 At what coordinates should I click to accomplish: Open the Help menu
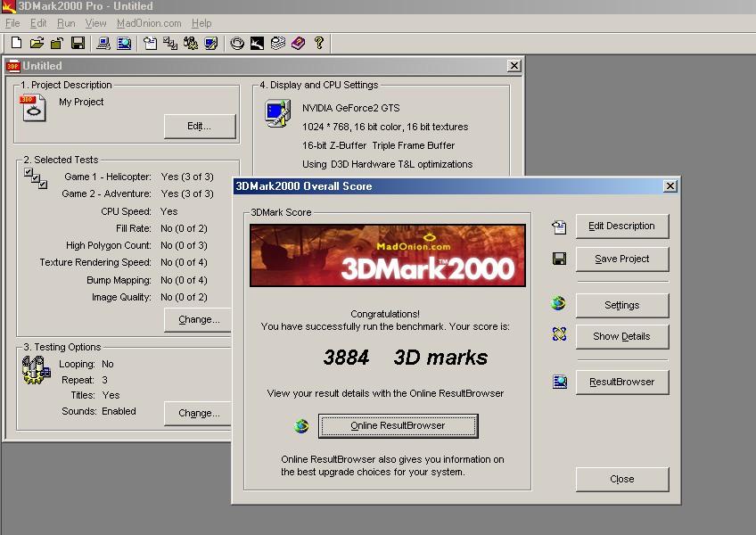(x=201, y=23)
